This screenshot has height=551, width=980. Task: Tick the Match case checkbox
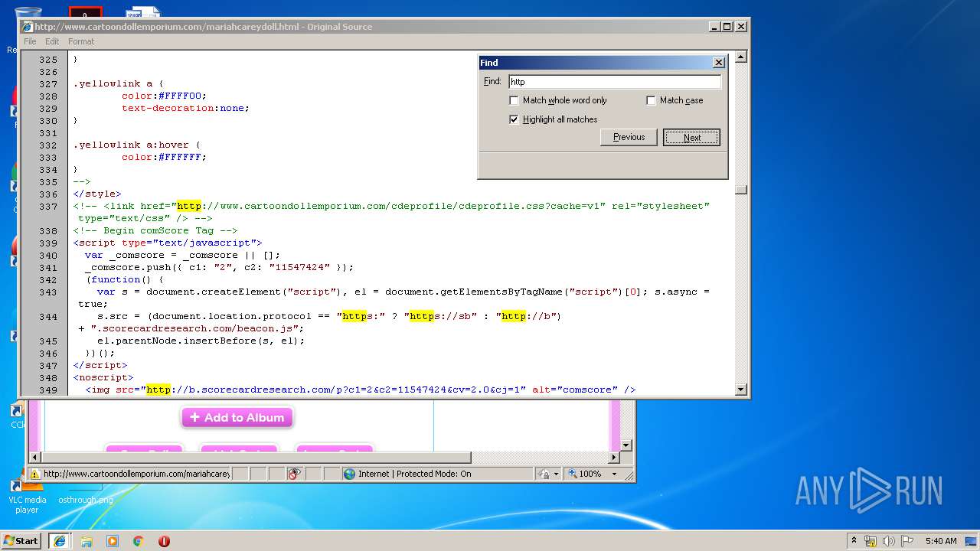pos(651,100)
